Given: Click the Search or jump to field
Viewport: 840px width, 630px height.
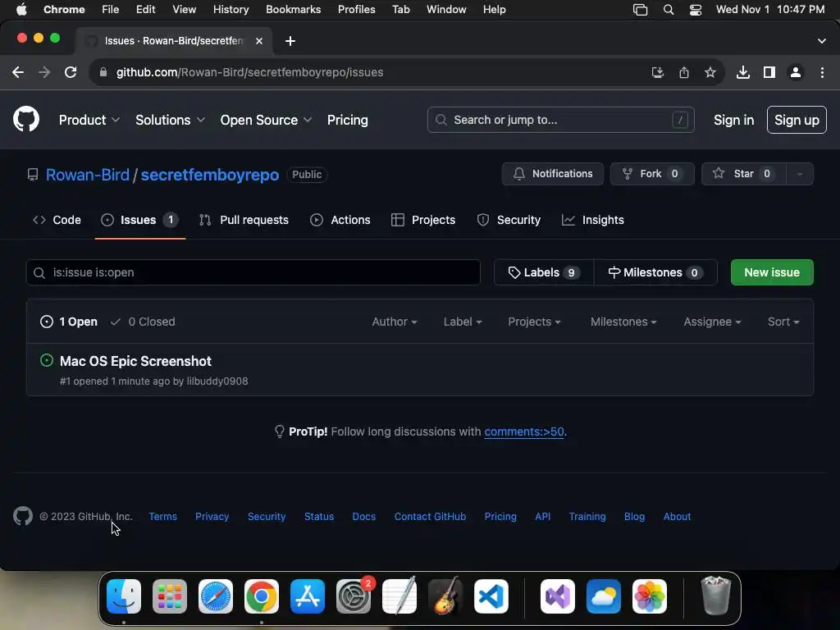Looking at the screenshot, I should click(x=561, y=120).
